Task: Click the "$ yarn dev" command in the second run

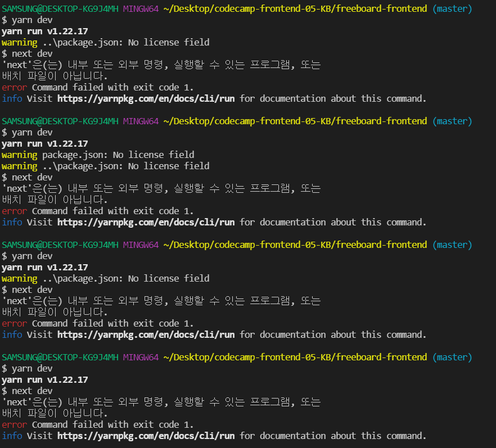Action: click(27, 133)
